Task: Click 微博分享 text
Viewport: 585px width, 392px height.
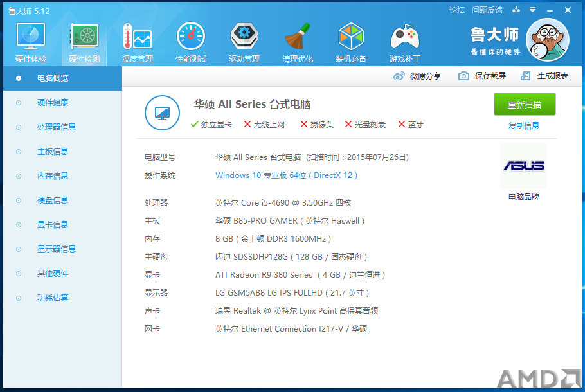Action: (x=426, y=76)
